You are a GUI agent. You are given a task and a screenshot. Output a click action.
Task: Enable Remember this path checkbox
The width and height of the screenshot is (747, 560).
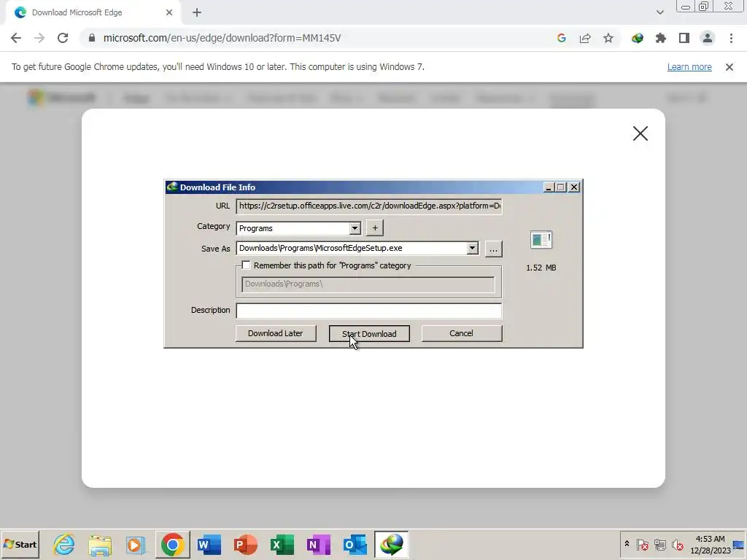tap(246, 265)
